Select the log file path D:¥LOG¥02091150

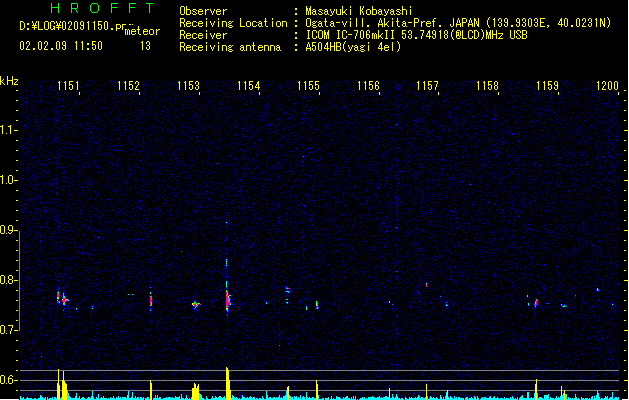point(73,26)
